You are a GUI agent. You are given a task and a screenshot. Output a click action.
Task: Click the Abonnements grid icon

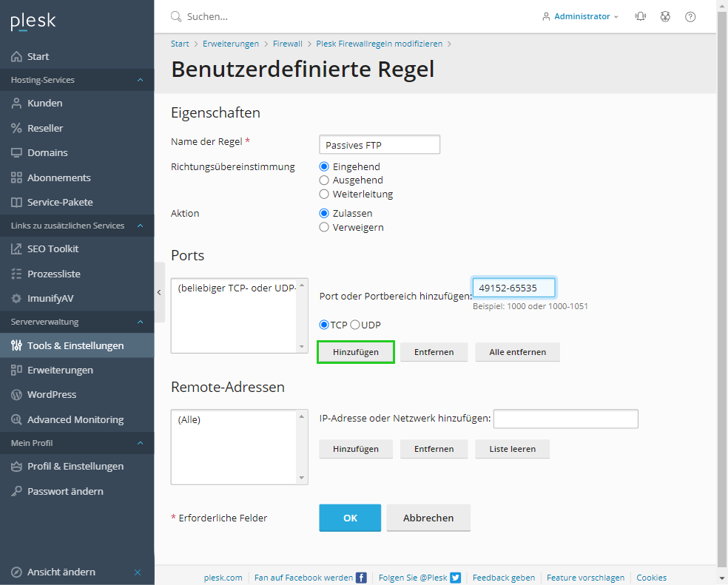pyautogui.click(x=16, y=177)
